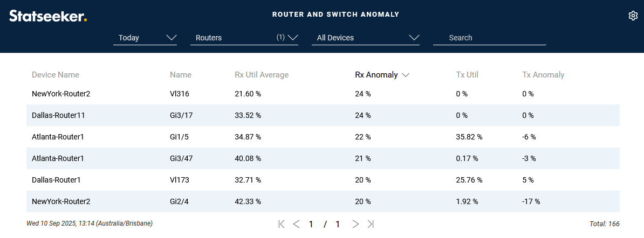Go to the next page

tap(355, 224)
